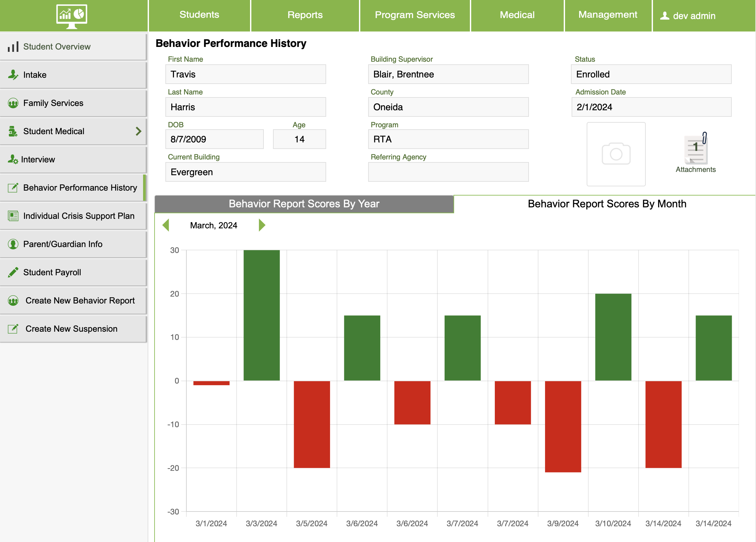Screen dimensions: 756x542
Task: Click the Status field showing Enrolled
Action: click(x=651, y=74)
